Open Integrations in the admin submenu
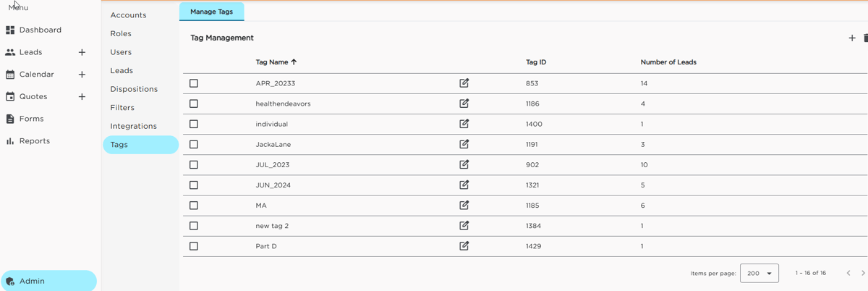Screen dimensions: 868x291 (133, 126)
